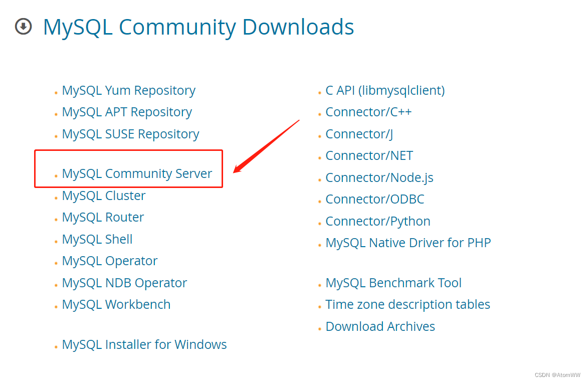Viewport: 588px width, 382px height.
Task: Click the download circle icon beside heading
Action: coord(23,27)
